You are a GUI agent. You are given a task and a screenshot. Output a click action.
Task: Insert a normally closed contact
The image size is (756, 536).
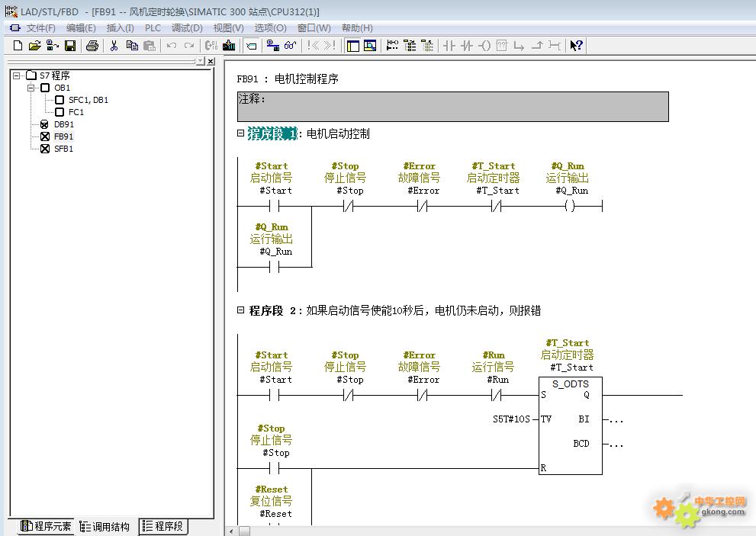pyautogui.click(x=467, y=46)
